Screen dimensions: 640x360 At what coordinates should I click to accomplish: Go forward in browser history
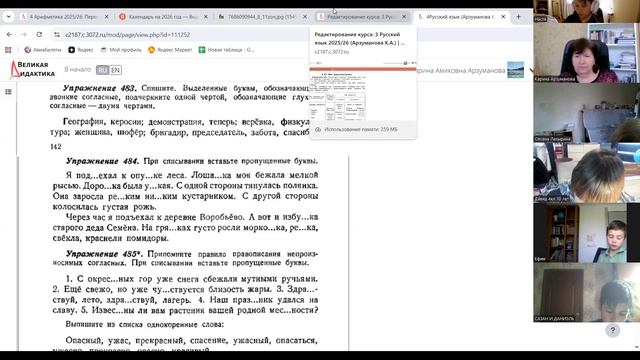click(x=24, y=35)
